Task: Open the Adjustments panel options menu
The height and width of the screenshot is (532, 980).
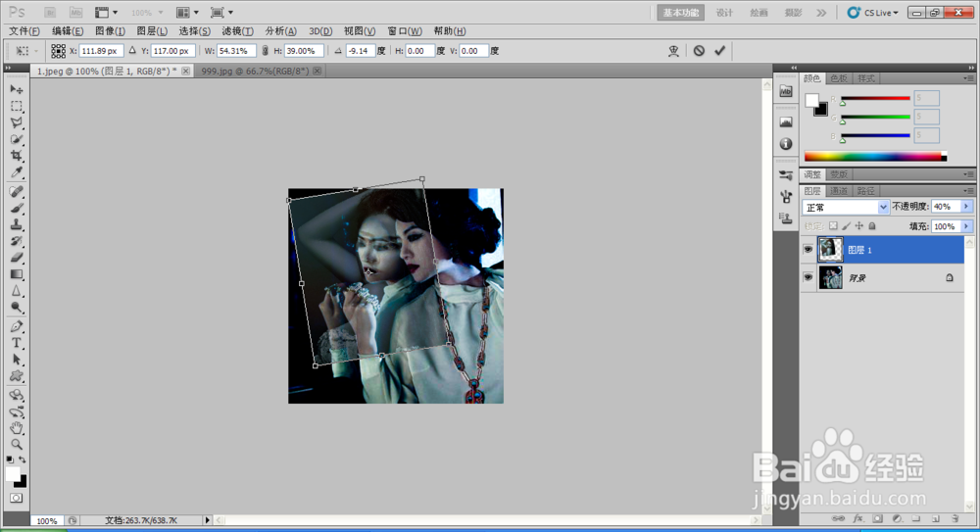Action: click(968, 174)
